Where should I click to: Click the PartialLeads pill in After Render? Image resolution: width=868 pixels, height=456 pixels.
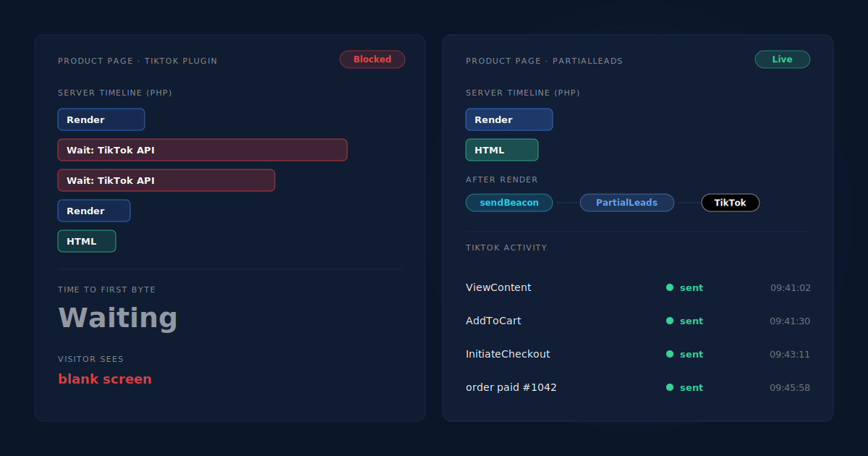(x=627, y=203)
